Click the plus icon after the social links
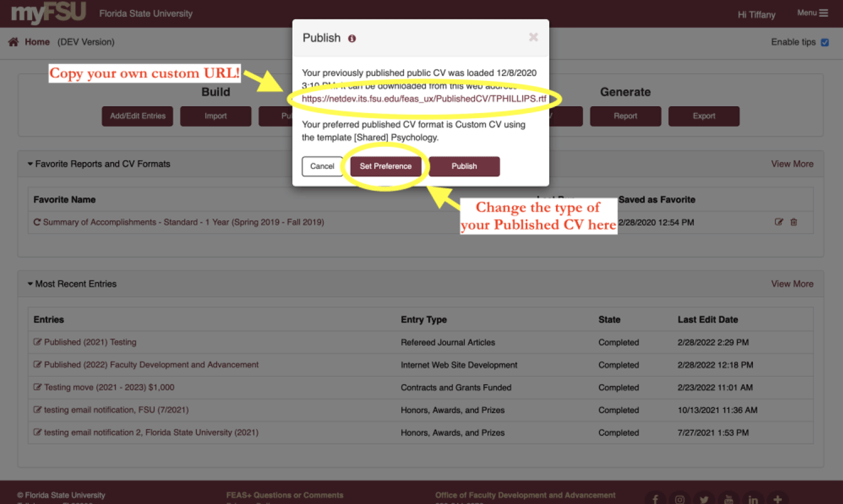The width and height of the screenshot is (843, 504). 778,499
